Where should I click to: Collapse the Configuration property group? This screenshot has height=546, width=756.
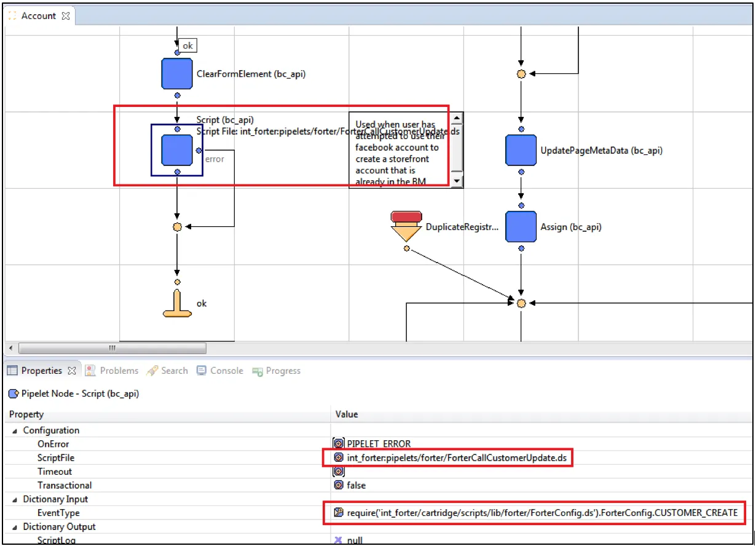[x=15, y=430]
